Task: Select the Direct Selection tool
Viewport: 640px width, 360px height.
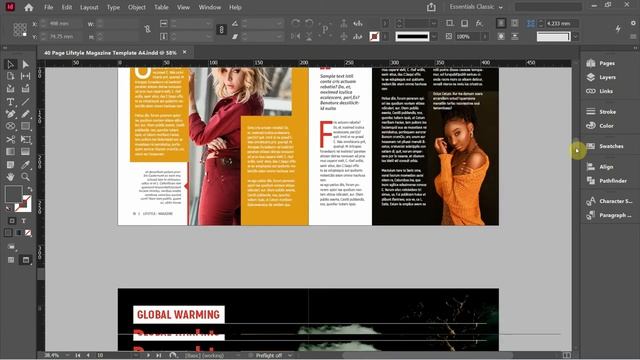Action: coord(26,64)
